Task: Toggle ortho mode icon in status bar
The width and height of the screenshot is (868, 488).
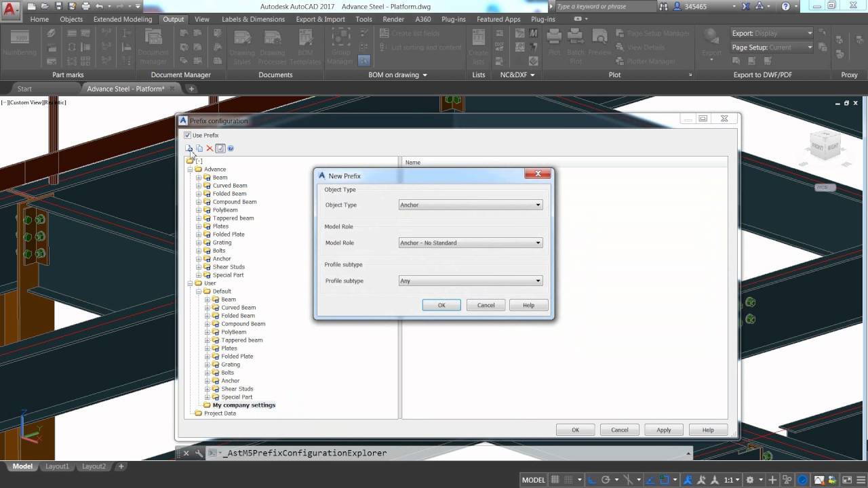Action: [592, 480]
